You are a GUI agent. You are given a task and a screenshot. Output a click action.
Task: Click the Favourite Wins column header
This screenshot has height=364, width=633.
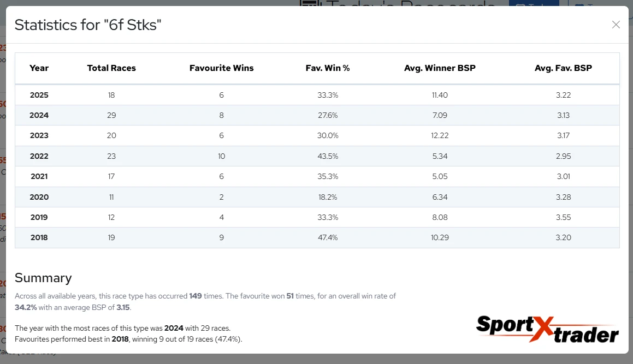point(221,68)
